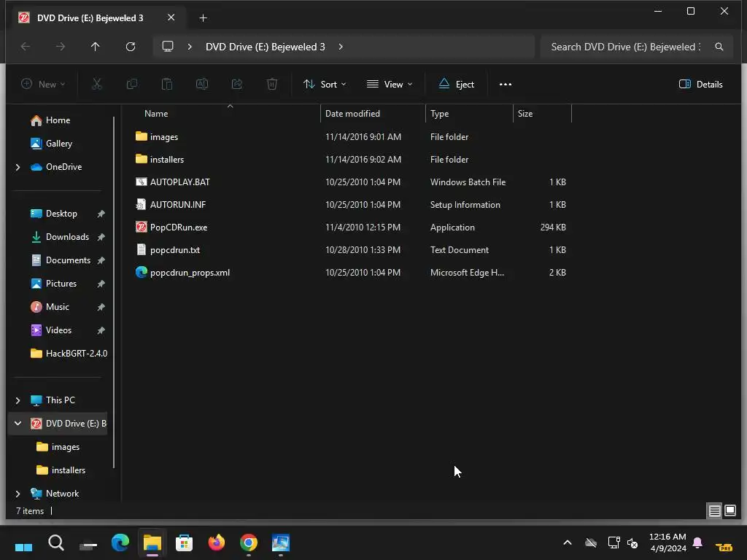The image size is (747, 560).
Task: Open taskbar Search
Action: pyautogui.click(x=55, y=542)
